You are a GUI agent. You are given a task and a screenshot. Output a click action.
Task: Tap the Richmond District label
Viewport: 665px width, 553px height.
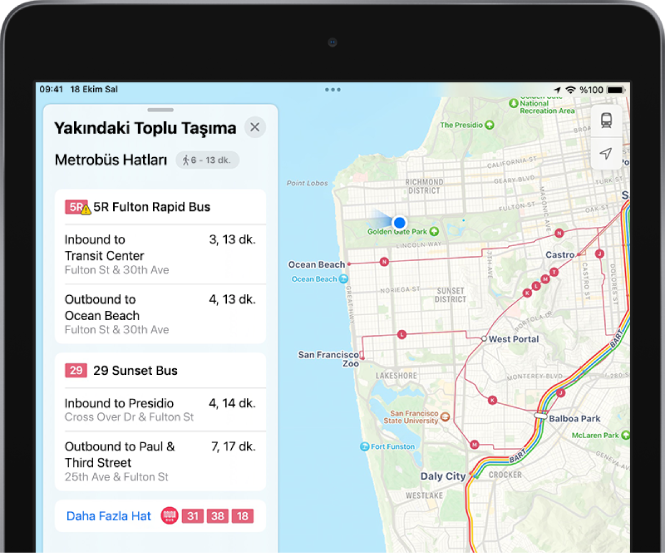click(424, 187)
